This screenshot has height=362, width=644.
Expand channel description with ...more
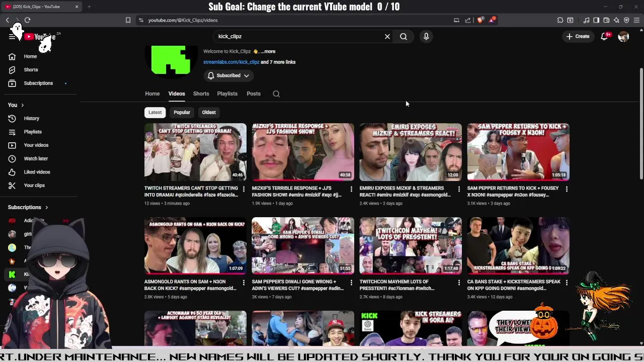coord(268,51)
